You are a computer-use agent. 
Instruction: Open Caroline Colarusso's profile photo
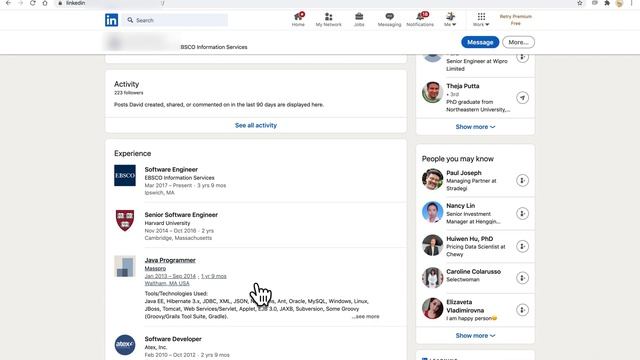432,278
